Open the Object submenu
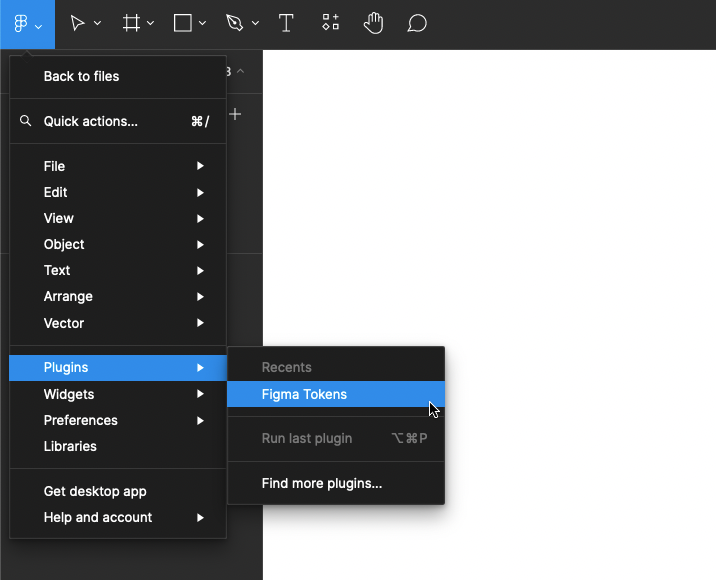 [x=118, y=244]
